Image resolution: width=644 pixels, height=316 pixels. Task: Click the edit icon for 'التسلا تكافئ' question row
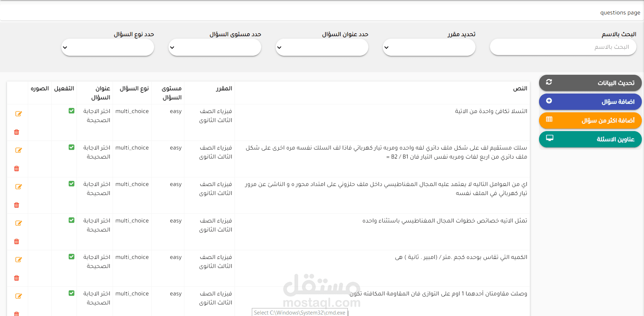click(x=18, y=114)
